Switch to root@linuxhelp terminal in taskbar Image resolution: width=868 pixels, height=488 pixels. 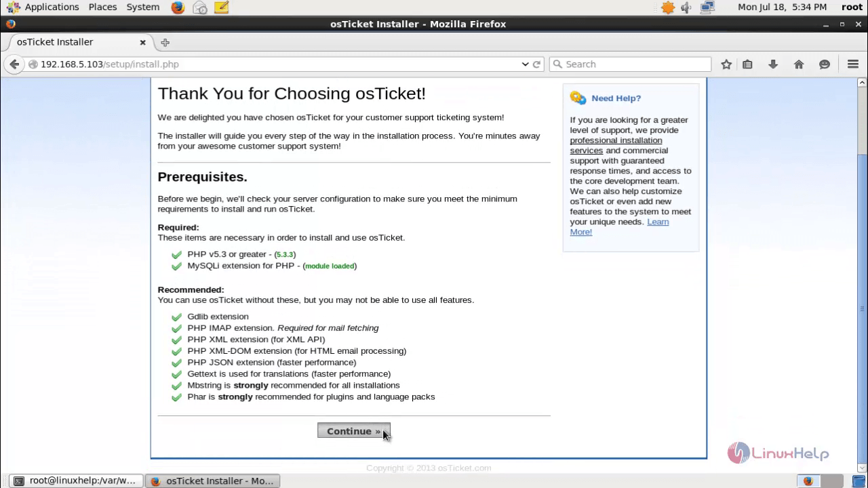point(75,481)
